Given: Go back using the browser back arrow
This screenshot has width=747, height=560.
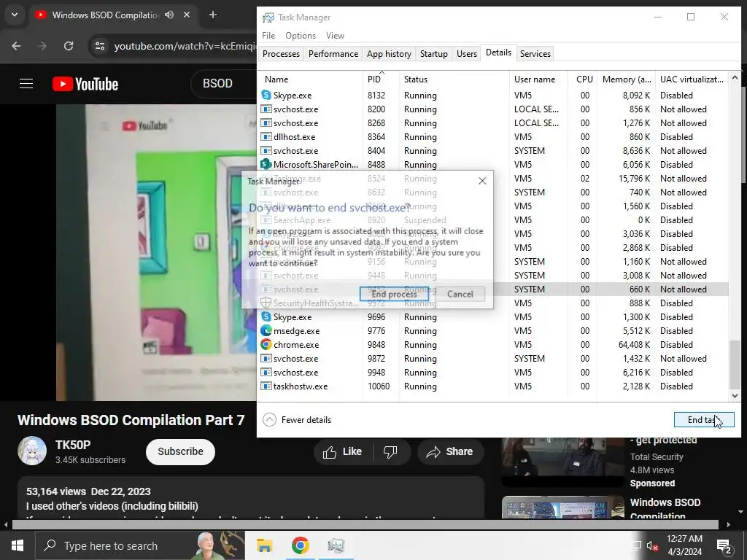Looking at the screenshot, I should point(16,46).
